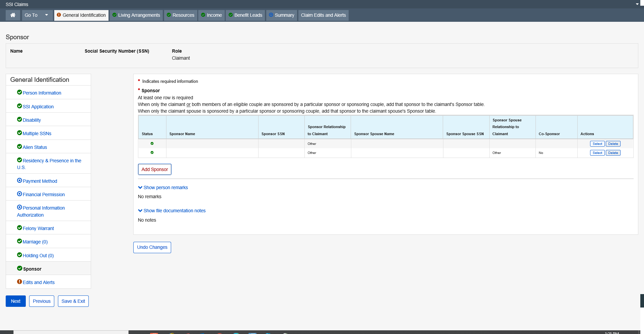The image size is (644, 334).
Task: Click the blue circle icon beside Payment Method
Action: point(19,181)
